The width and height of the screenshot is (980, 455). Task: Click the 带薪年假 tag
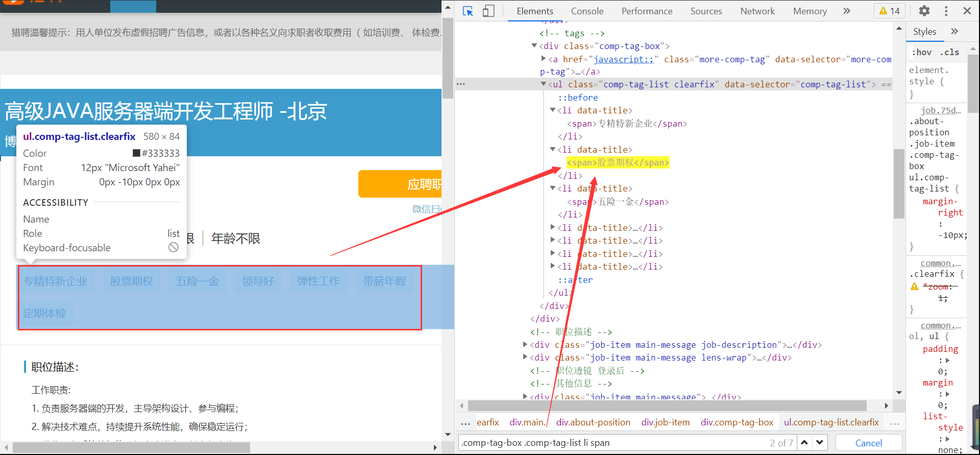[384, 281]
